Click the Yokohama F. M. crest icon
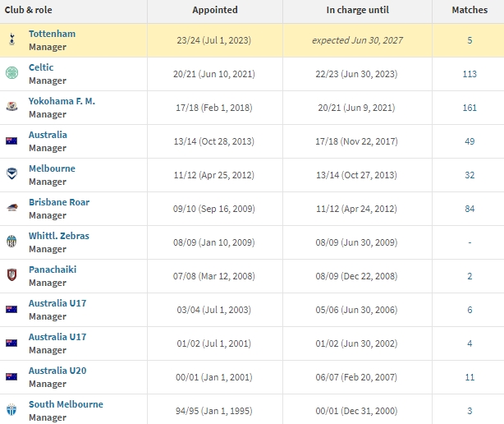 (11, 107)
